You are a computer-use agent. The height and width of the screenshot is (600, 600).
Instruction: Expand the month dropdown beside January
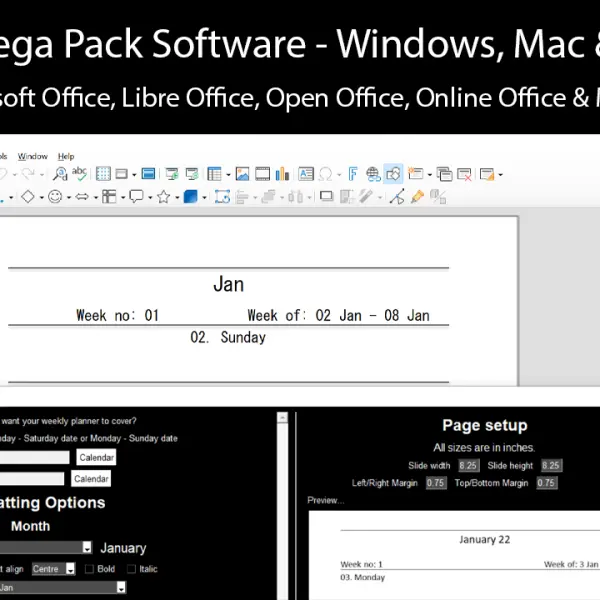(87, 548)
